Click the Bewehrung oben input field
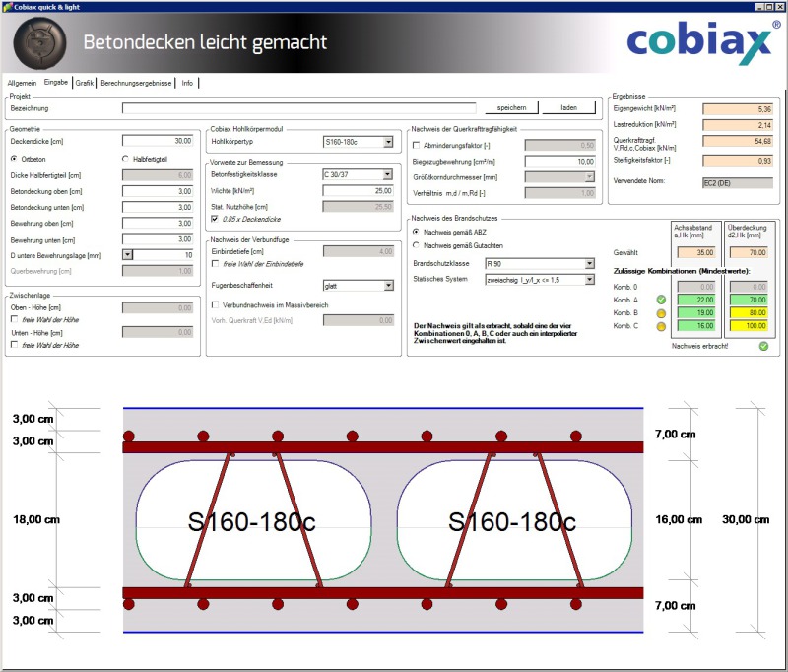 click(158, 223)
